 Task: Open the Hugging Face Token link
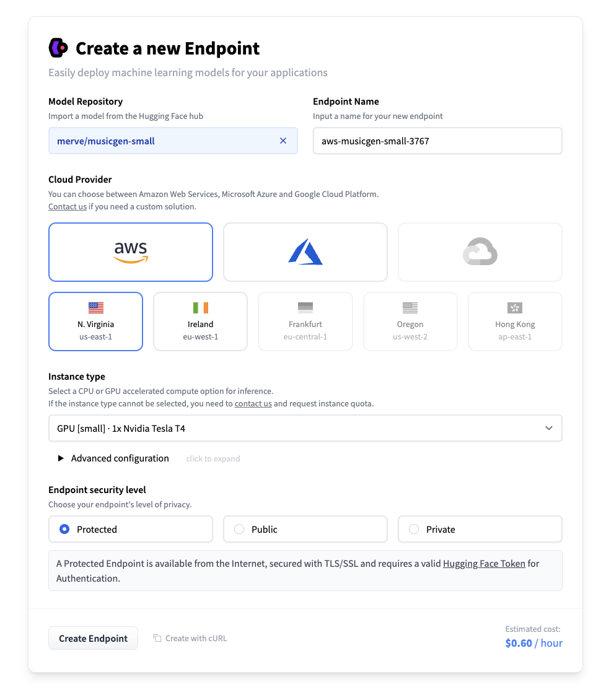coord(484,564)
